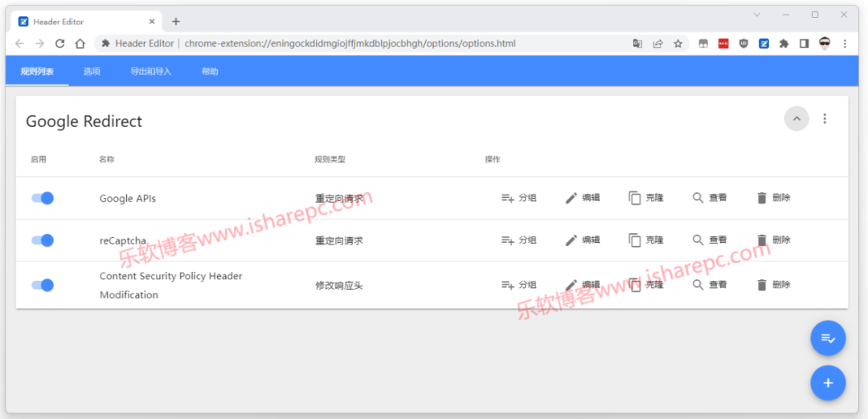
Task: Click the Google APIs rule name
Action: click(x=127, y=199)
